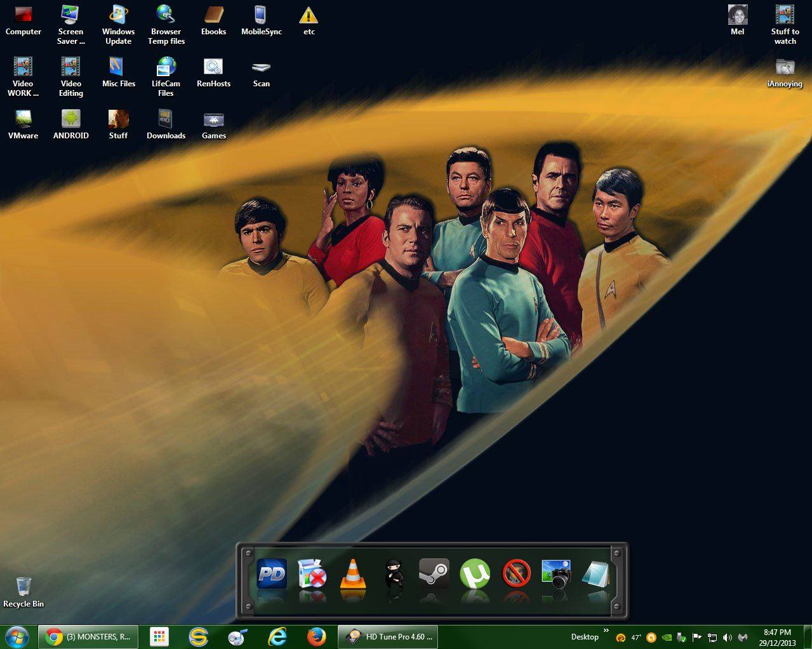The height and width of the screenshot is (649, 812).
Task: Open the volume speaker tray icon
Action: (x=728, y=638)
